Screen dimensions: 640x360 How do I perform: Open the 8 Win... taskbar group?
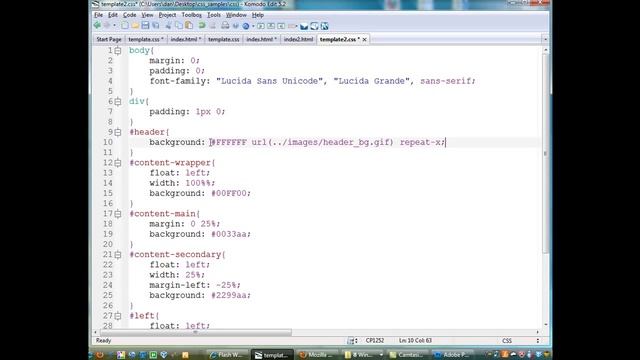tap(361, 355)
